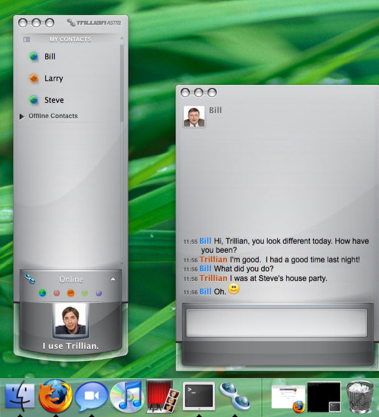Click the Offline Contacts label
This screenshot has width=379, height=417.
point(53,116)
